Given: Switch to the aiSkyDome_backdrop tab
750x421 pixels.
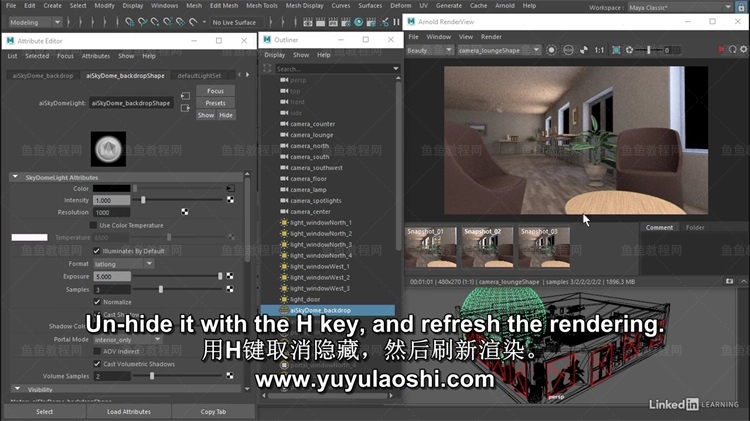Looking at the screenshot, I should (43, 76).
